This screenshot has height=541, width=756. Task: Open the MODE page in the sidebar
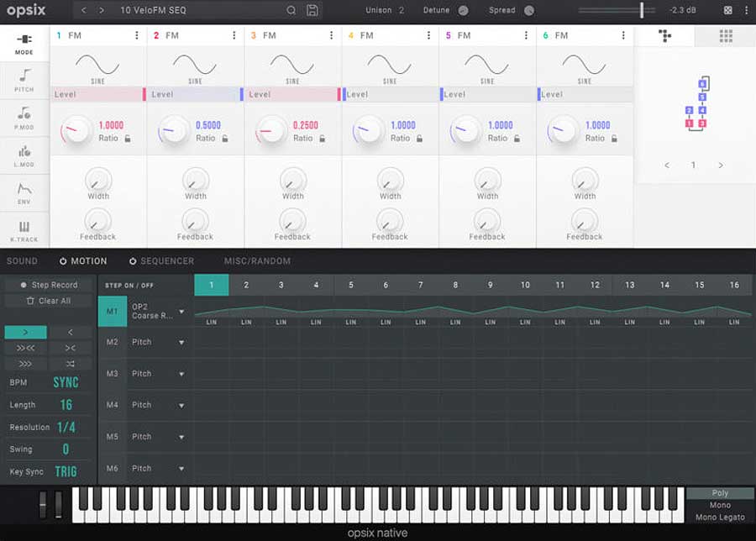tap(24, 44)
